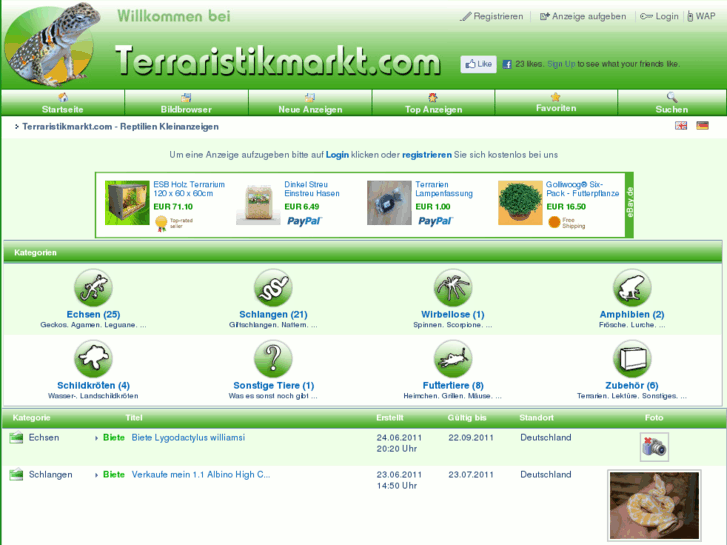The width and height of the screenshot is (727, 545).
Task: Open the Golliwoog Six-Pack Futterpflanze listing
Action: coord(583,189)
